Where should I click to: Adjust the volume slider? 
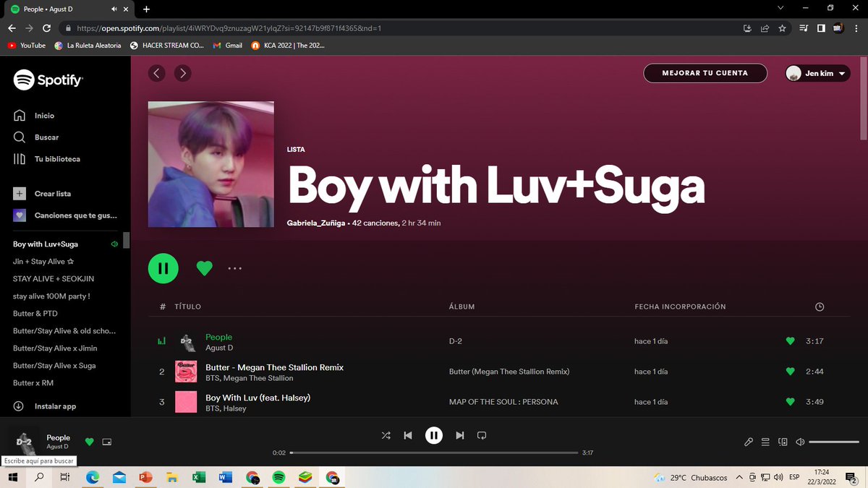pos(834,442)
